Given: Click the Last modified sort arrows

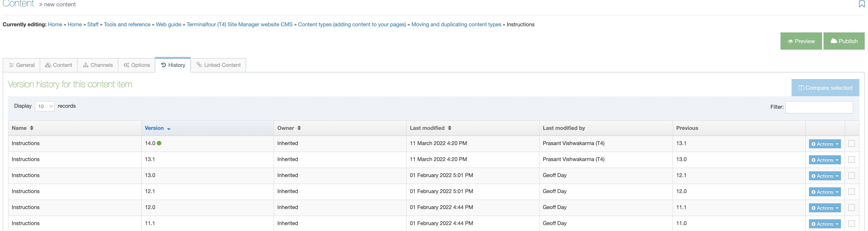Looking at the screenshot, I should tap(450, 128).
